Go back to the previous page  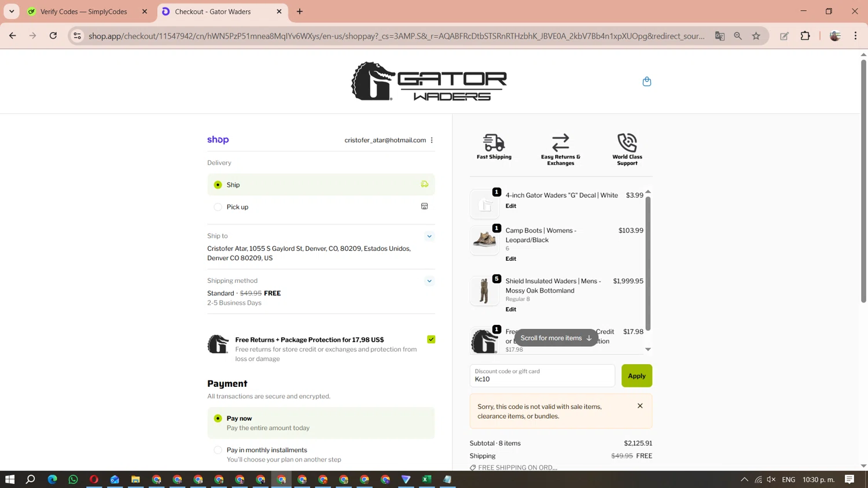click(x=13, y=36)
